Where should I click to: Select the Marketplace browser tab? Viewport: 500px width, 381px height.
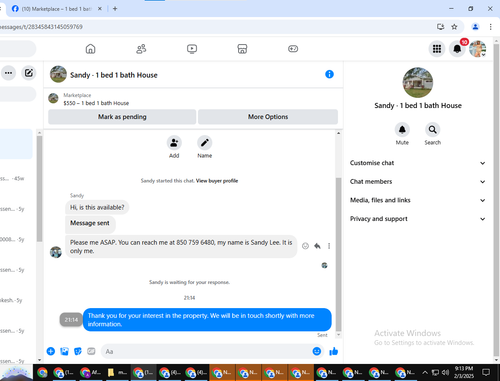tap(56, 9)
